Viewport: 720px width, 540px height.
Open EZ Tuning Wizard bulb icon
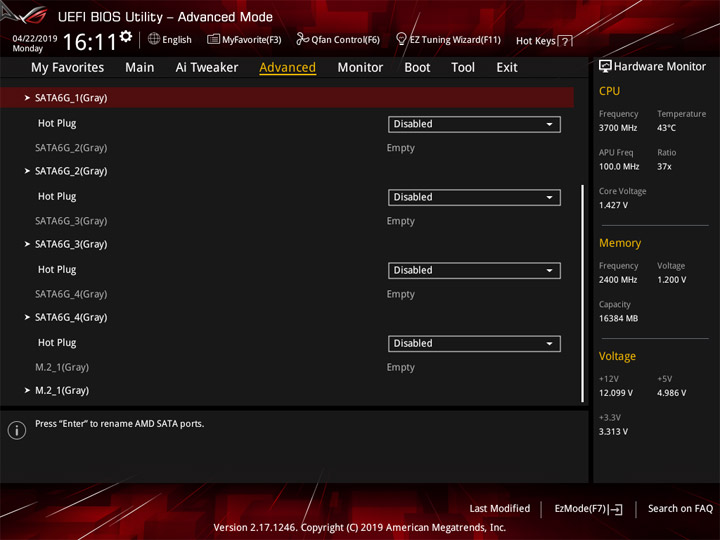[401, 39]
